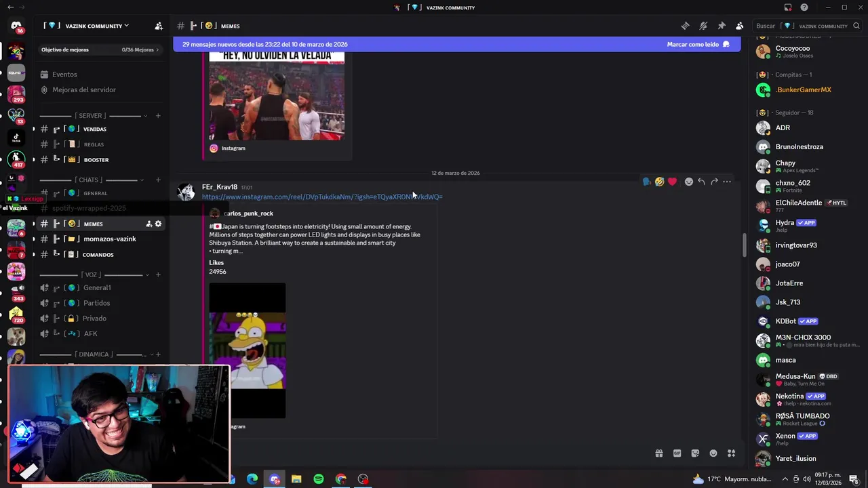Reply to message arrow icon
The image size is (868, 488).
701,182
